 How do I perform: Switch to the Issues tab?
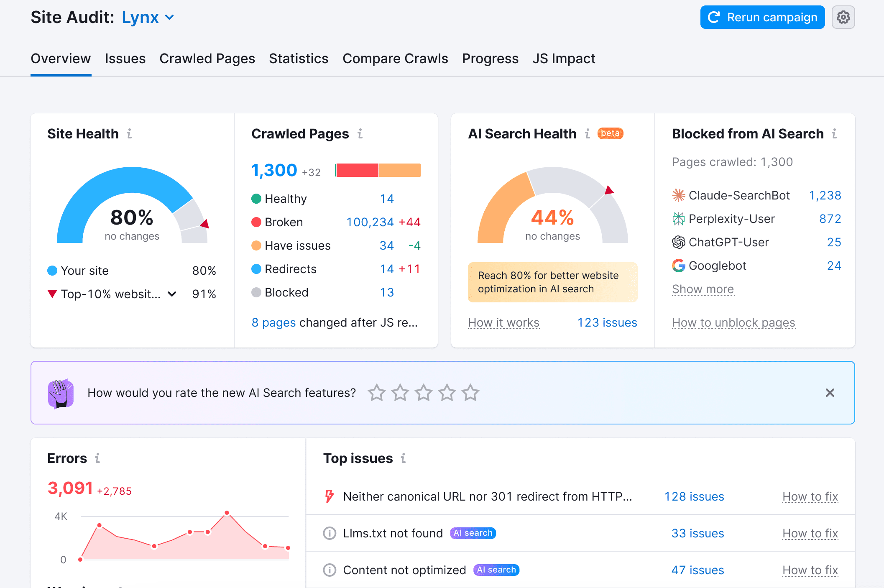pyautogui.click(x=125, y=59)
